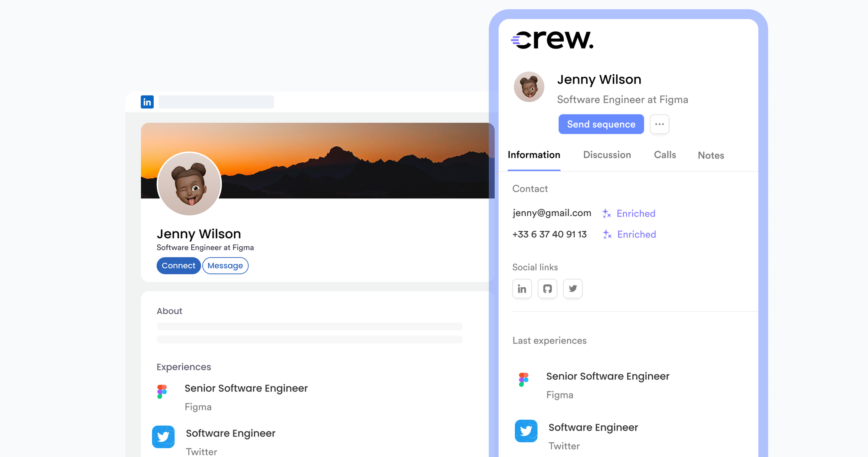
Task: Open Jenny's Twitter from social links
Action: tap(572, 288)
